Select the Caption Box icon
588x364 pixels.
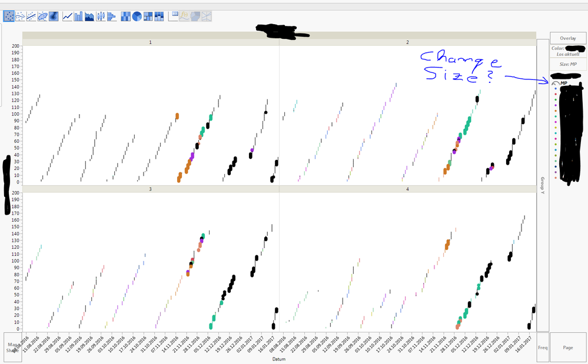tap(175, 16)
